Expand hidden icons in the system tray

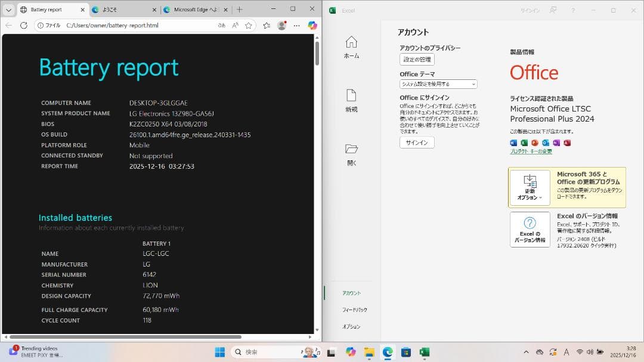pyautogui.click(x=527, y=351)
